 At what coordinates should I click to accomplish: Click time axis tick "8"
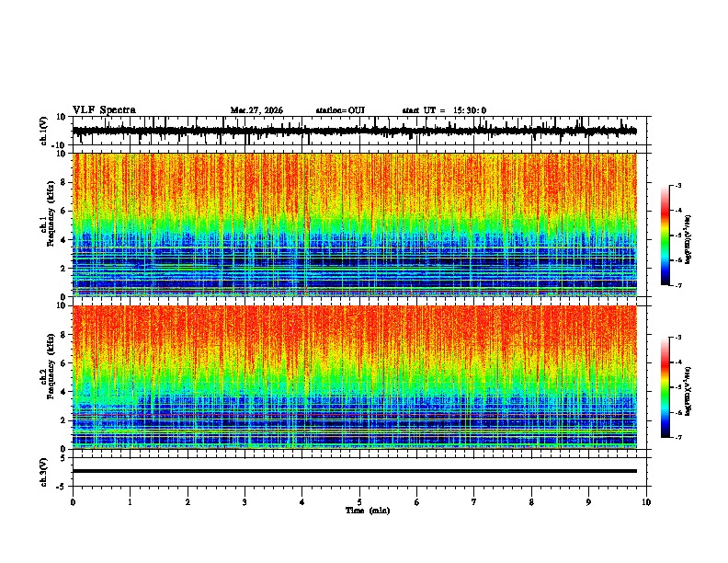(531, 502)
